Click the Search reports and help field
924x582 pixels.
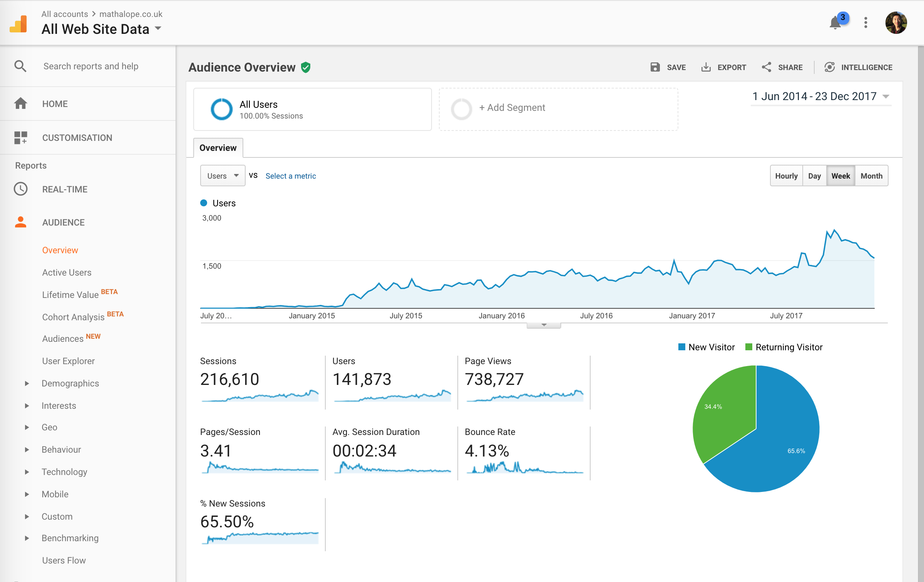coord(91,66)
